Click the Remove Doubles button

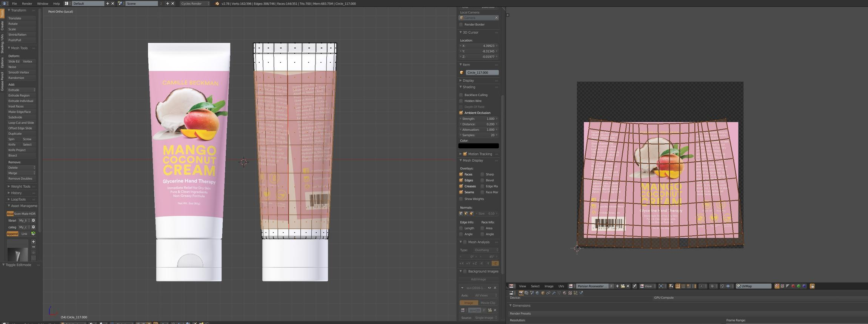20,179
